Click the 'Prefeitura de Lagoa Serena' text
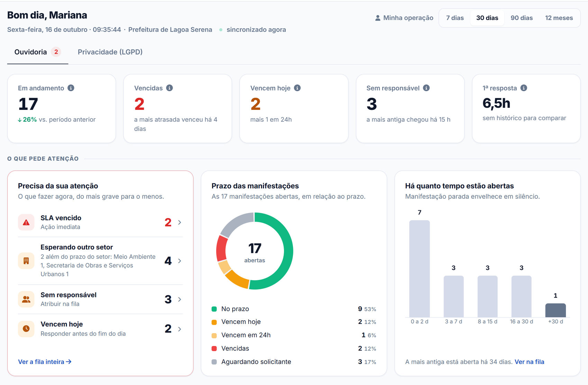This screenshot has height=385, width=588. (170, 30)
